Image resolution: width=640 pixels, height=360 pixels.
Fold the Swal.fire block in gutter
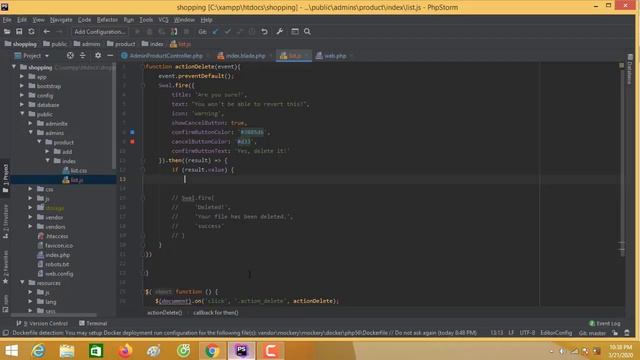tap(143, 85)
